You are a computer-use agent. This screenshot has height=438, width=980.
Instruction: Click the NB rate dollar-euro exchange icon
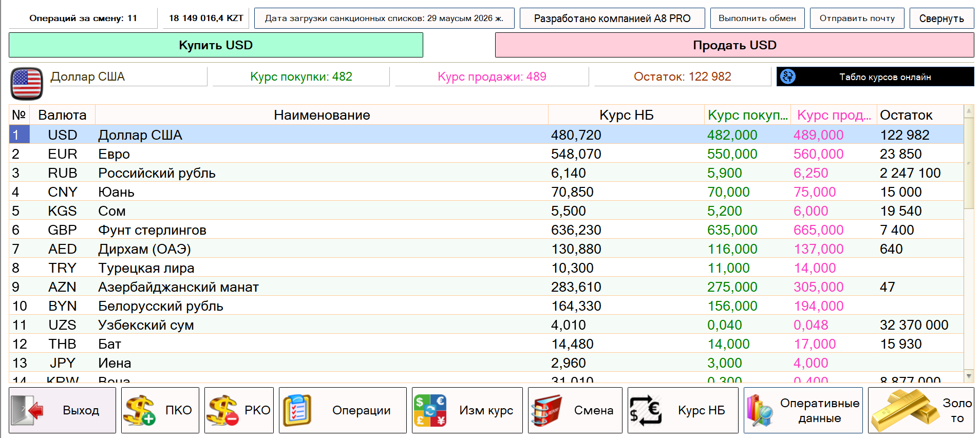tap(646, 410)
